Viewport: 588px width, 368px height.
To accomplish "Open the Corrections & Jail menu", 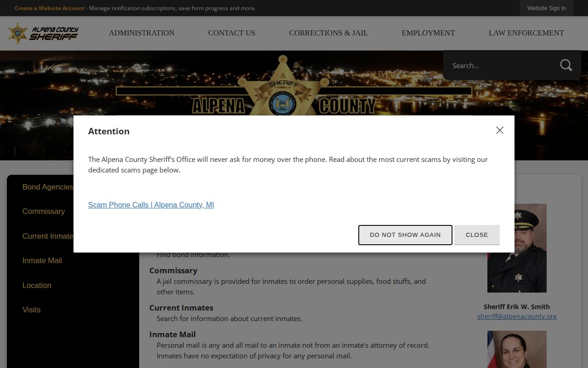I will pos(328,33).
